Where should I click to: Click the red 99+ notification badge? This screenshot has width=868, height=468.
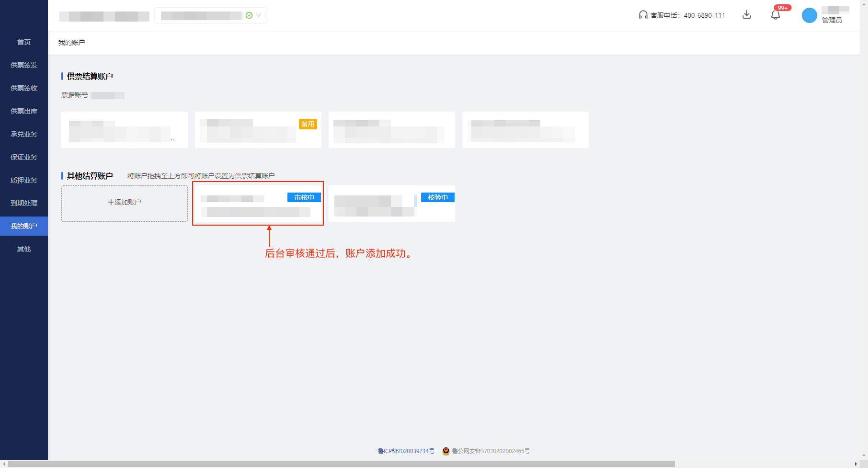point(783,8)
